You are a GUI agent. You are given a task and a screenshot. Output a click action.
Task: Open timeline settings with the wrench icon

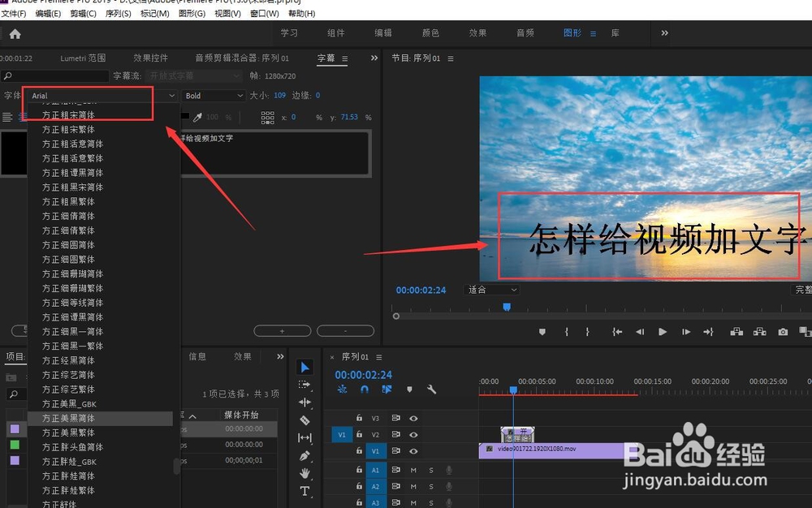point(430,388)
